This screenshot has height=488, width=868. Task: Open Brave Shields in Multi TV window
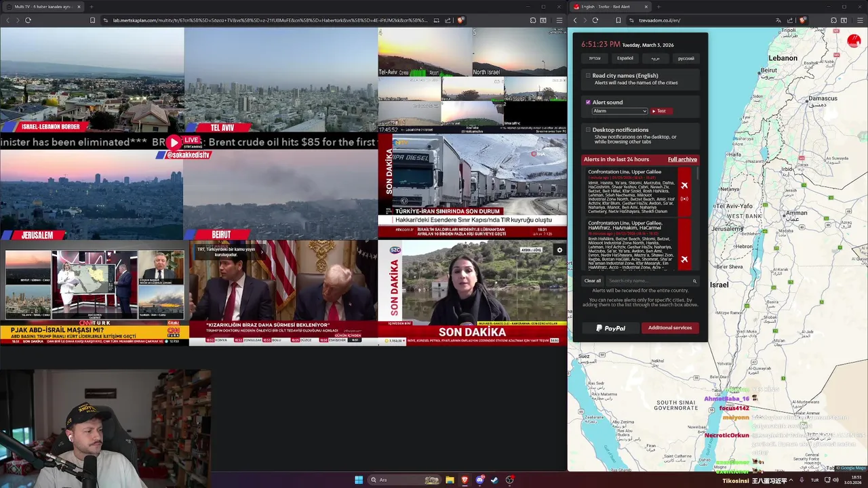pyautogui.click(x=460, y=20)
